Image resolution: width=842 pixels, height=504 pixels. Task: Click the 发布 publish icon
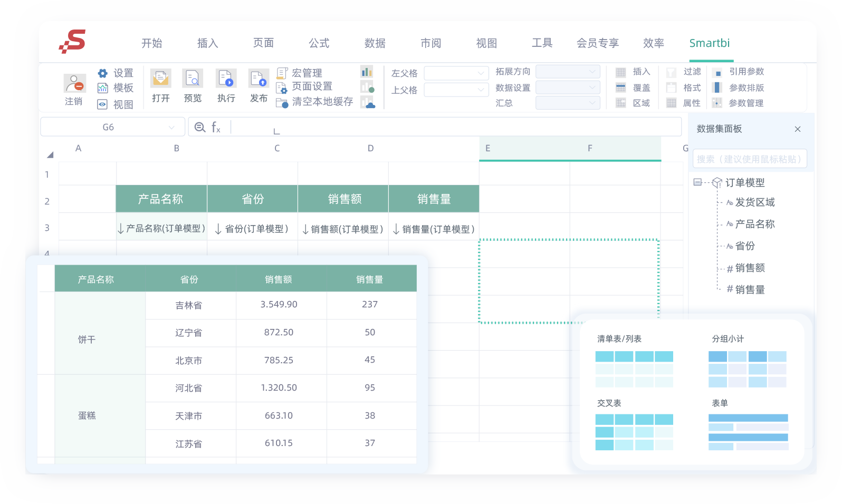[259, 79]
